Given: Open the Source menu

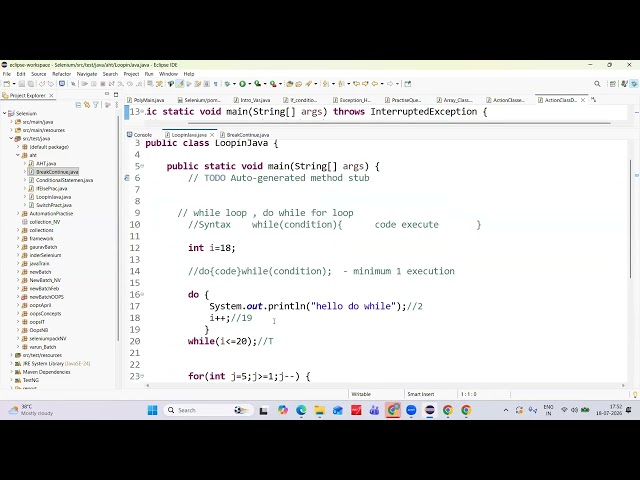Looking at the screenshot, I should tap(39, 74).
